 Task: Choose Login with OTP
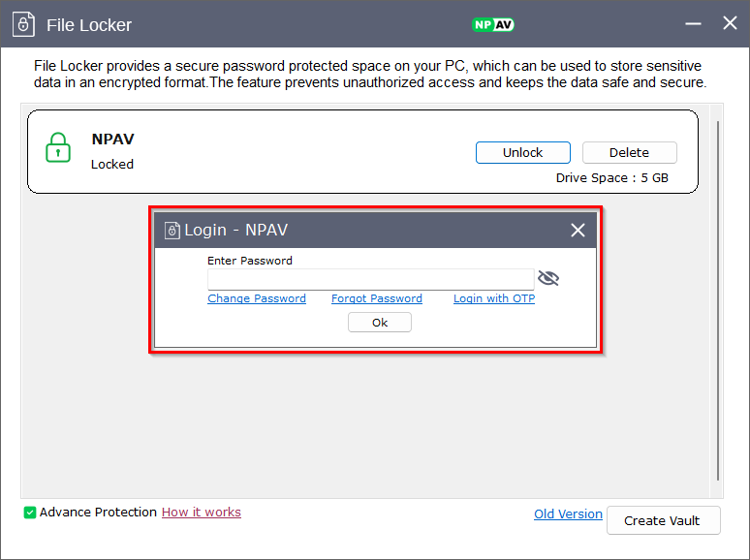[494, 298]
